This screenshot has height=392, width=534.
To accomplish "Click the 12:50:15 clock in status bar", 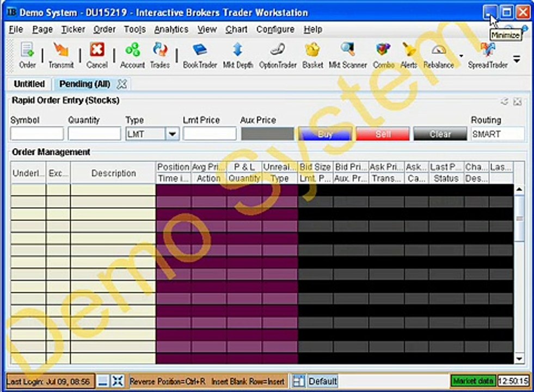I will point(513,381).
